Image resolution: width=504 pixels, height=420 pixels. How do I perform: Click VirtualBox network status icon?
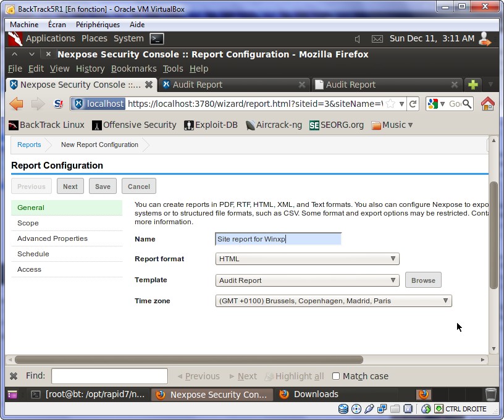pyautogui.click(x=382, y=409)
